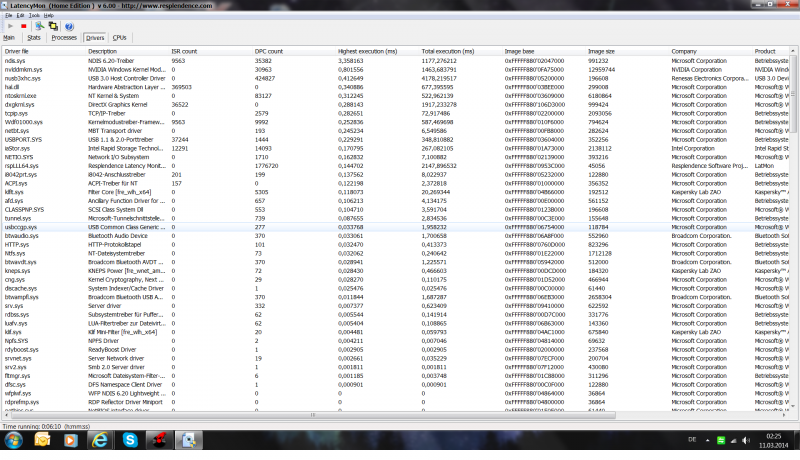Click the horizontal scrollbar thumb
800x460 pixels.
pyautogui.click(x=312, y=415)
